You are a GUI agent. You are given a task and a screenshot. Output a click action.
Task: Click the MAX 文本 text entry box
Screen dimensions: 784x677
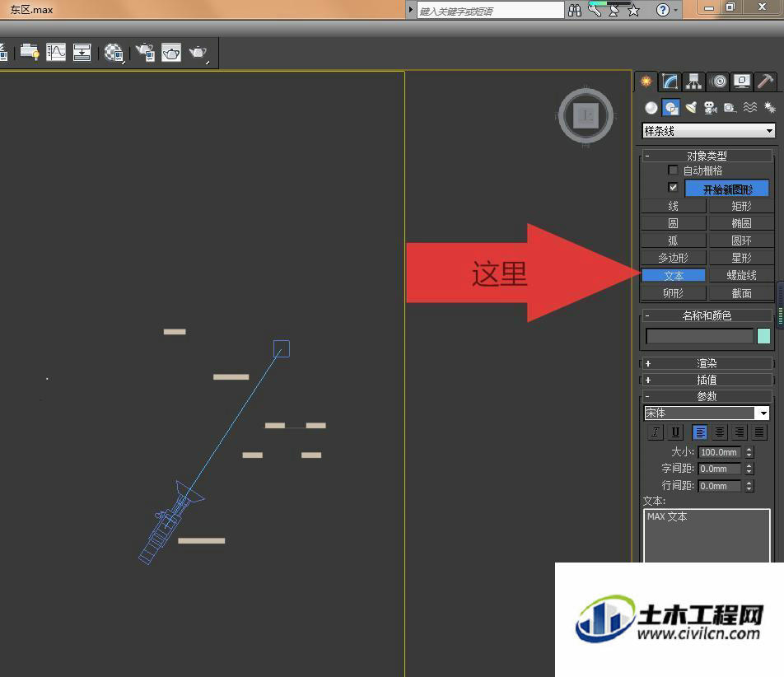tap(707, 535)
